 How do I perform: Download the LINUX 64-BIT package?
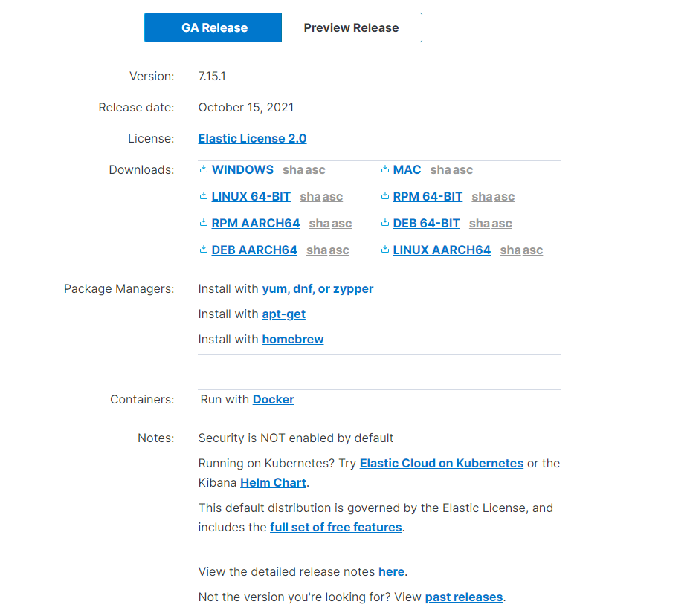click(251, 196)
